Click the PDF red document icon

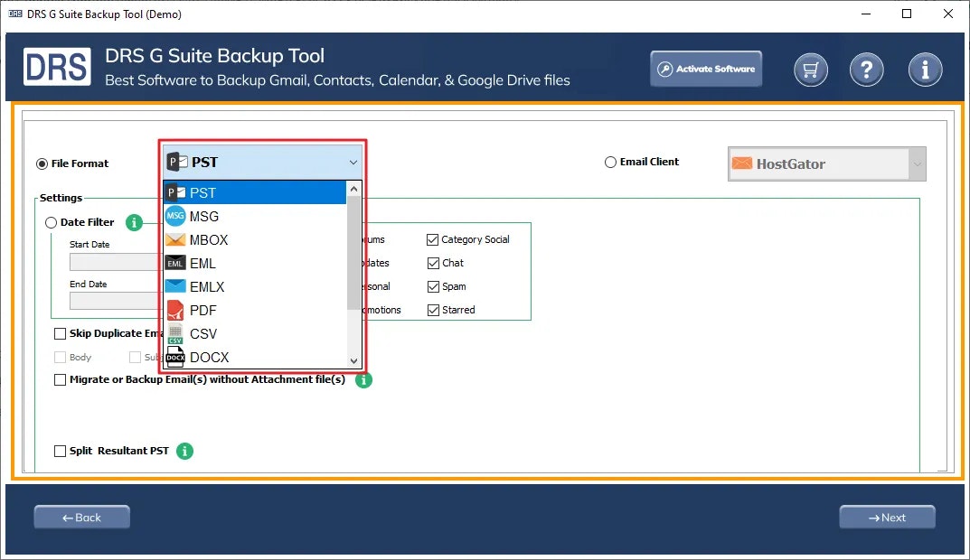click(175, 310)
